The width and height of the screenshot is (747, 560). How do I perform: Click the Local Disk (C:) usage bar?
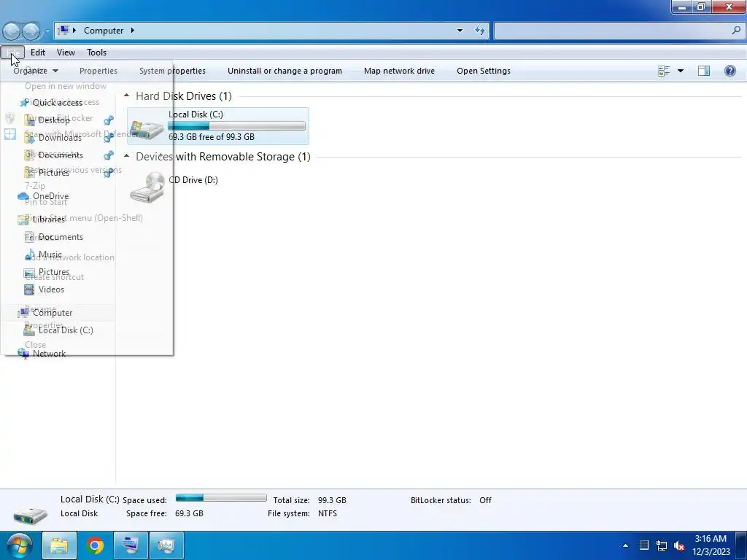click(237, 125)
